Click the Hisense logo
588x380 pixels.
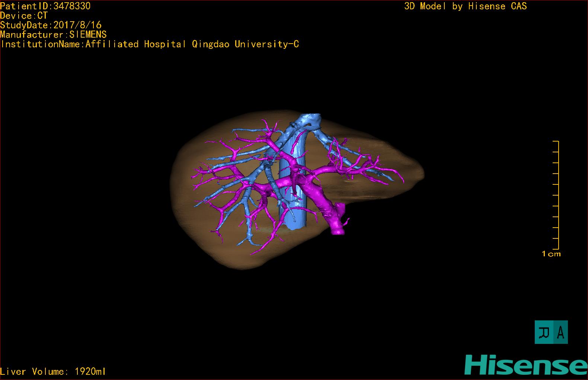point(525,364)
